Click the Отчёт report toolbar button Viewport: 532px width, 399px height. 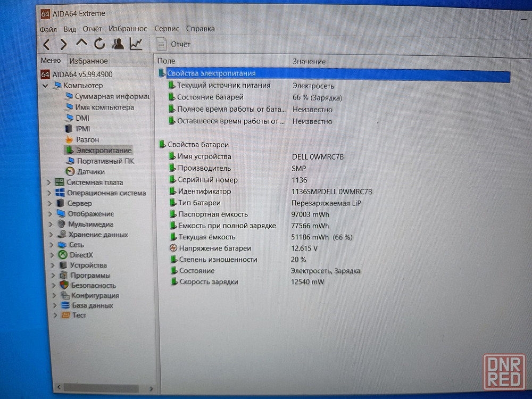point(173,44)
